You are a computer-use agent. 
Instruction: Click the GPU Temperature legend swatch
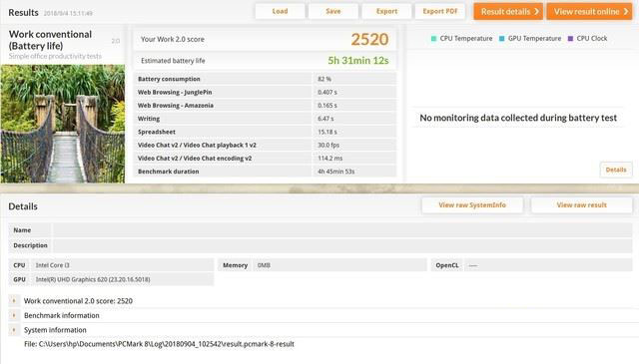click(x=501, y=38)
